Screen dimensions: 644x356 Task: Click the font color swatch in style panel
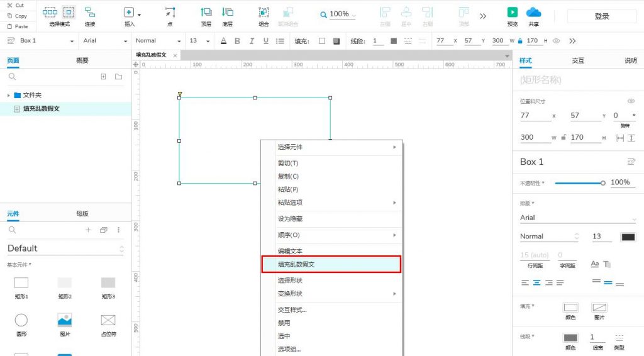(628, 237)
